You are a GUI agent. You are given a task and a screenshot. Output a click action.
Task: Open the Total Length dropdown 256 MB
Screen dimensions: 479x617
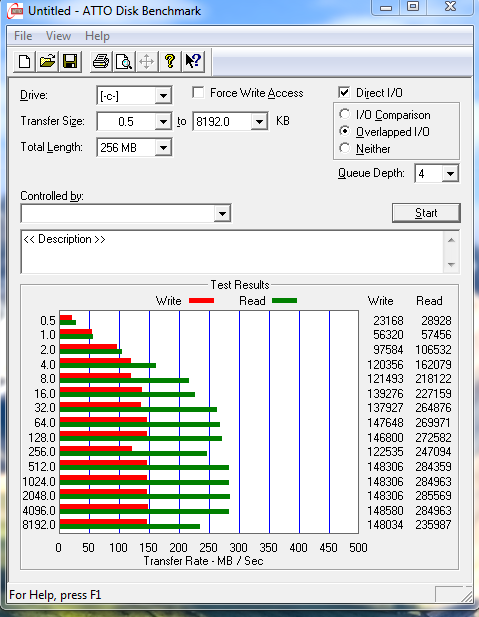pos(163,148)
